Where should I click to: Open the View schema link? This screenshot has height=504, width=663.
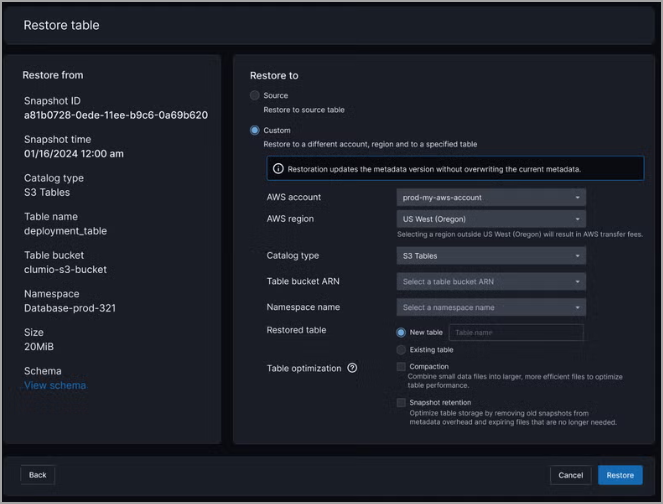(x=55, y=385)
